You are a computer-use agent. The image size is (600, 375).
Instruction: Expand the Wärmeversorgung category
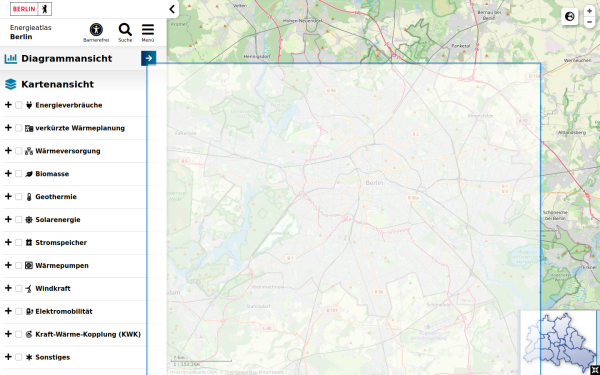pyautogui.click(x=8, y=151)
